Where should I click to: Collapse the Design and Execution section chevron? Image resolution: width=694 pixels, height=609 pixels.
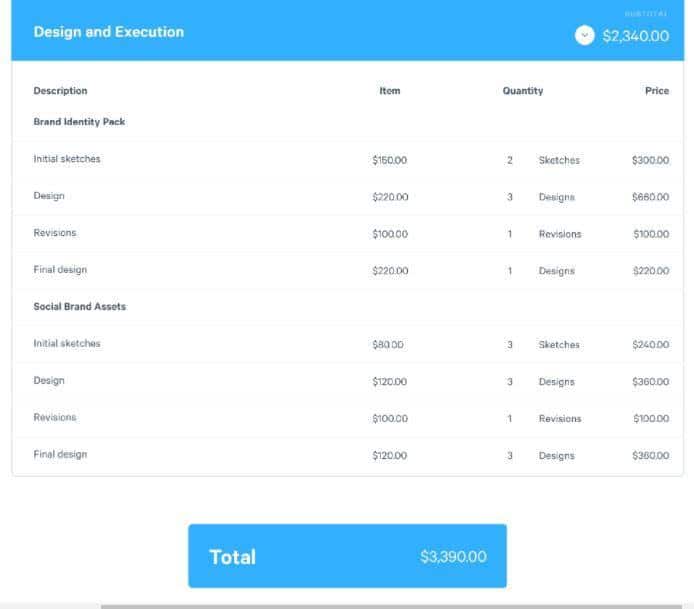(584, 35)
